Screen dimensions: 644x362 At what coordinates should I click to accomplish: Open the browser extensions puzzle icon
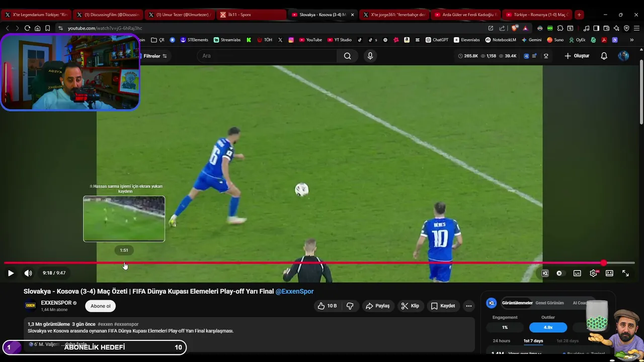point(560,28)
